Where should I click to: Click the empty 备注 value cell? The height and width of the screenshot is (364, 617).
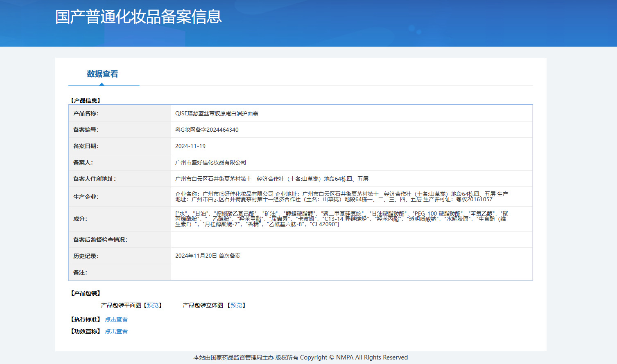[351, 272]
